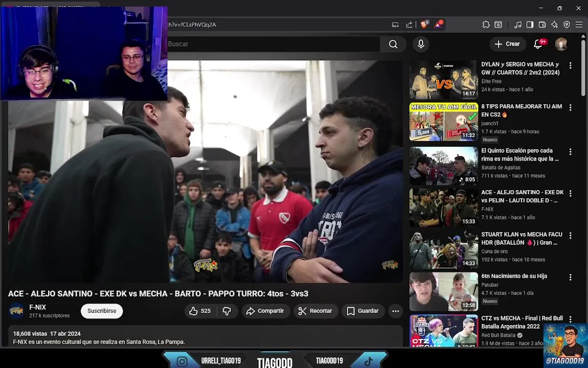
Task: Open options menu for 8 TIPS PARA MEJORAR video
Action: coord(570,107)
